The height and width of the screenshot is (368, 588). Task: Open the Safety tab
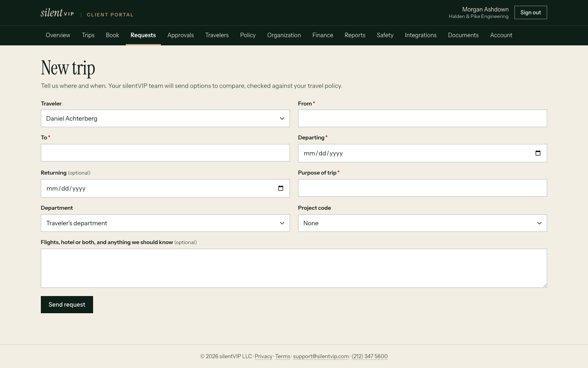[385, 35]
